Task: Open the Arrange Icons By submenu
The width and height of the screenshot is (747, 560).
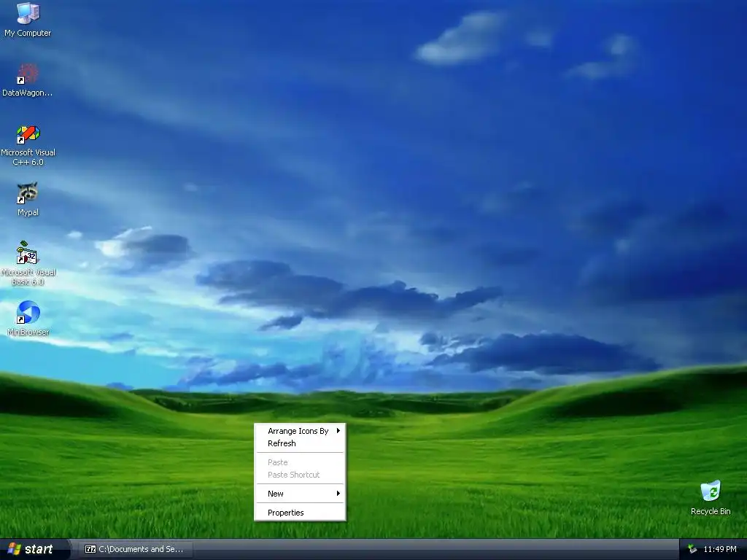Action: click(300, 431)
